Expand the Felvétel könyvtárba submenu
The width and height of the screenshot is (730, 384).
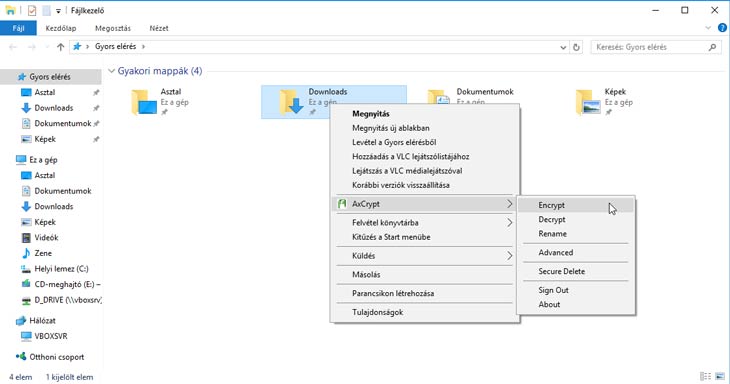(509, 223)
